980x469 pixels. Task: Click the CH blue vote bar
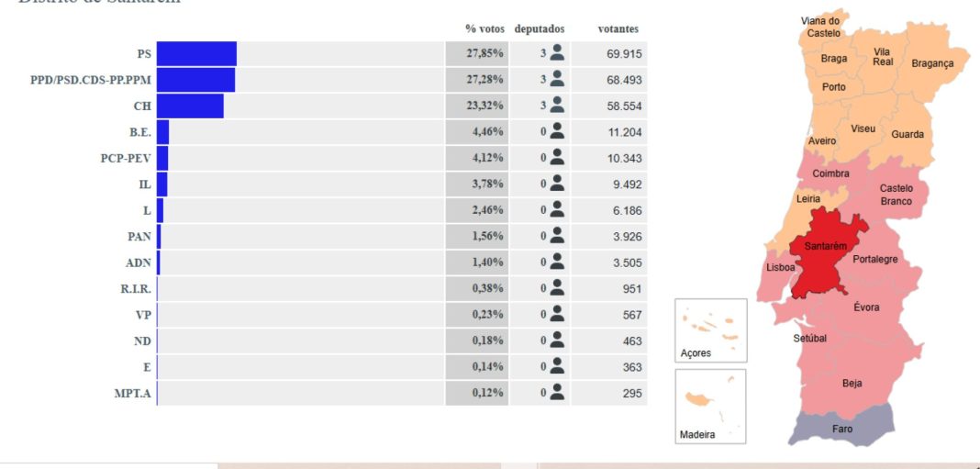pyautogui.click(x=190, y=106)
